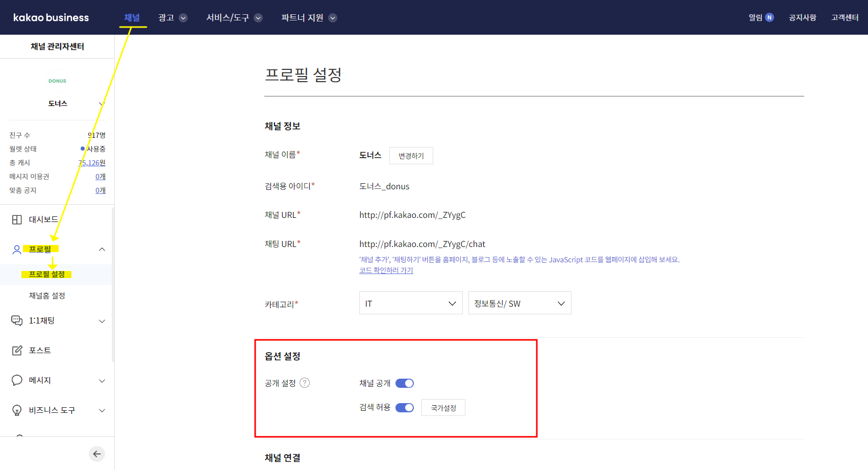This screenshot has height=470, width=868.
Task: Click the N notification badge beside 알림
Action: click(x=770, y=17)
